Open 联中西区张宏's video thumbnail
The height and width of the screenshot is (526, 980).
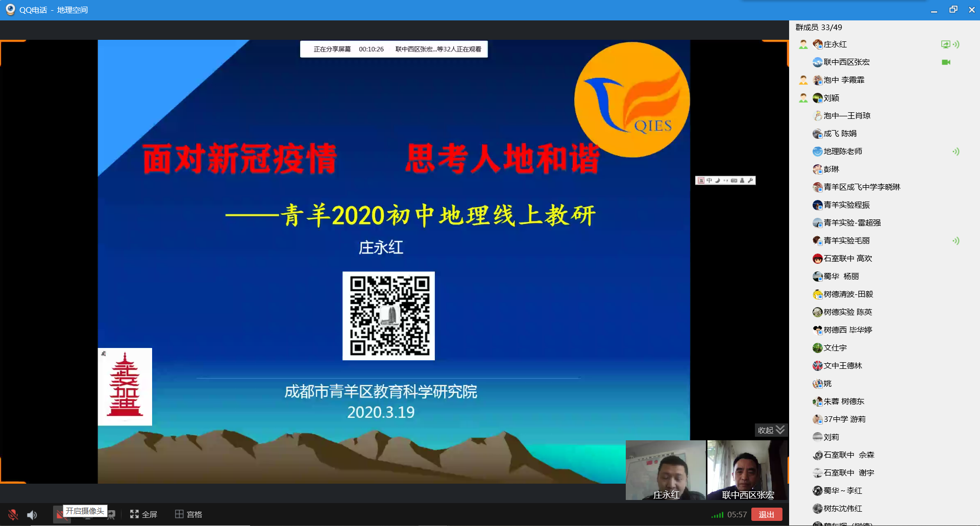point(747,470)
